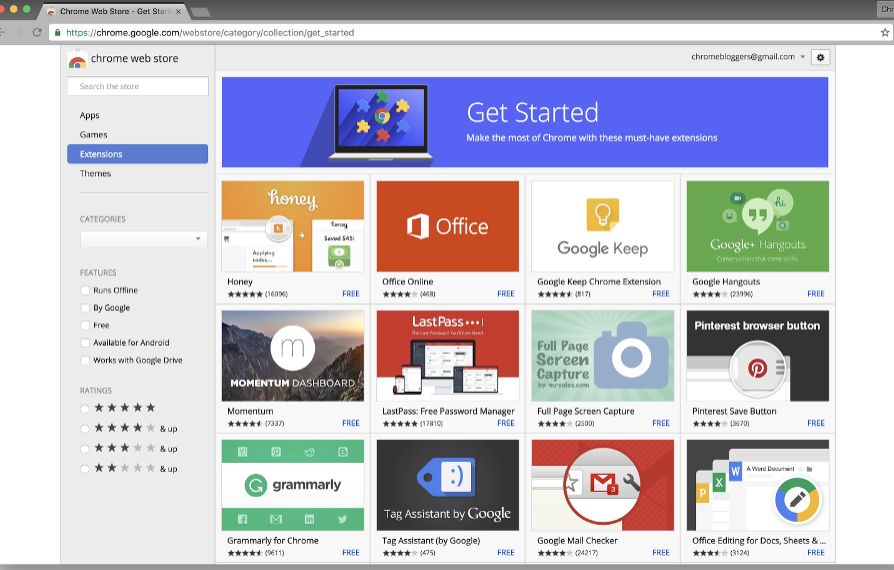Select the five star rating filter

(85, 408)
